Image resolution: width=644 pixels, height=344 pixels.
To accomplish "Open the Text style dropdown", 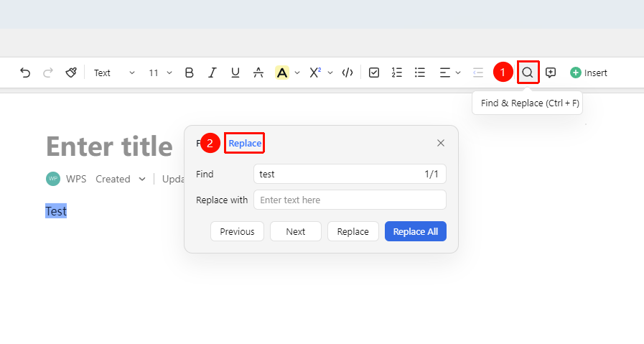I will click(114, 73).
